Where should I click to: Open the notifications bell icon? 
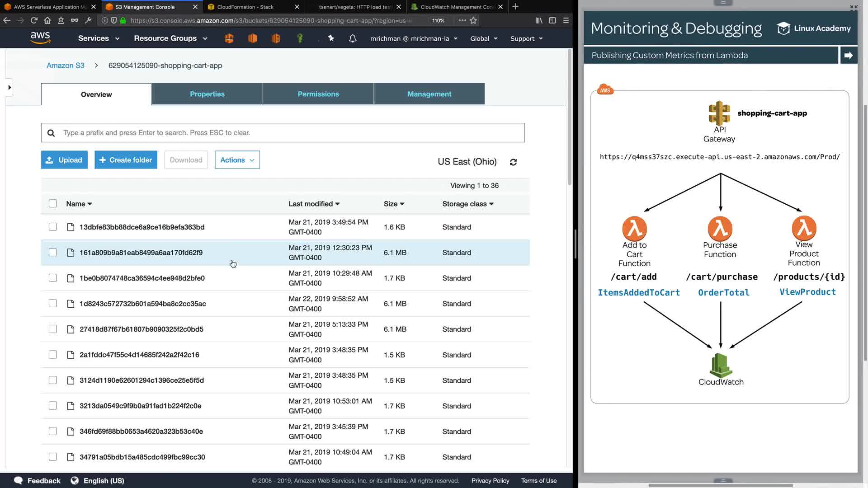click(353, 38)
